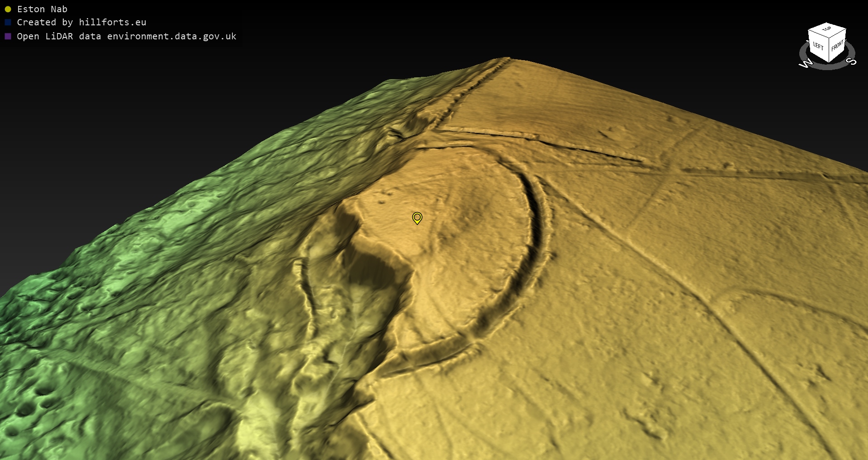Viewport: 868px width, 460px height.
Task: Click the edge between LEFT and FRONT faces
Action: point(829,51)
